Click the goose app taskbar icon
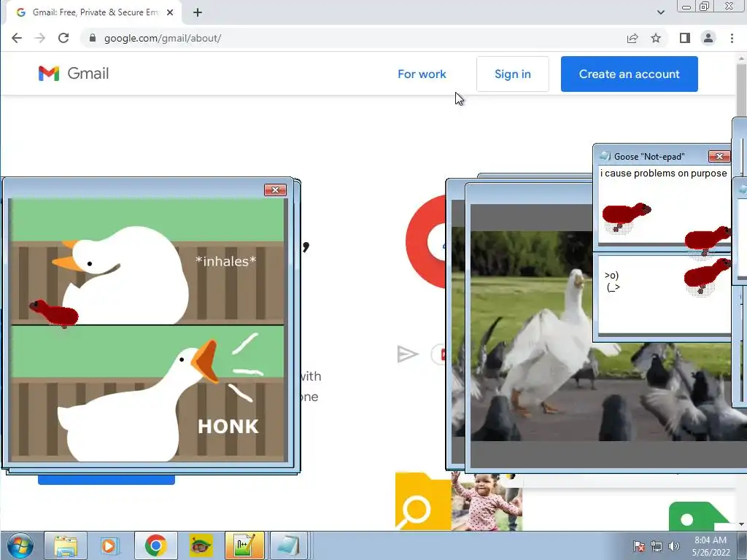Viewport: 747px width, 560px height. 201,545
